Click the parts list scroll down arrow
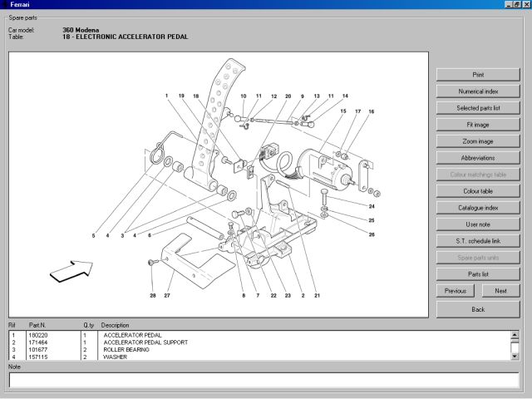Viewport: 532px width, 399px height. pyautogui.click(x=515, y=356)
